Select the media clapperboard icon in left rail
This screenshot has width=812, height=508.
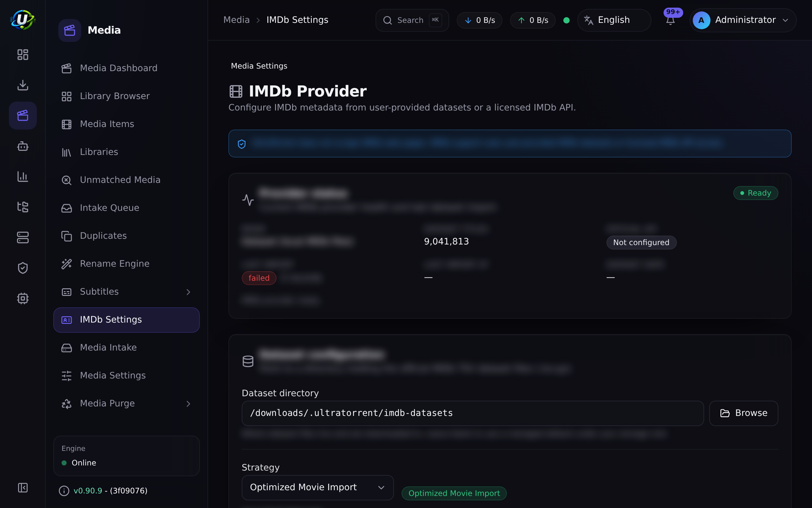(x=23, y=116)
